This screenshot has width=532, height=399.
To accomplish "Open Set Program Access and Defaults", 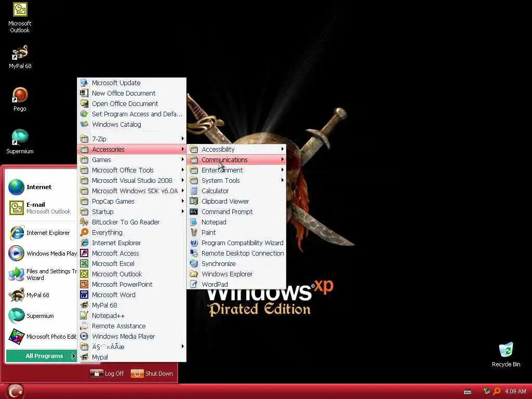I will pyautogui.click(x=131, y=114).
